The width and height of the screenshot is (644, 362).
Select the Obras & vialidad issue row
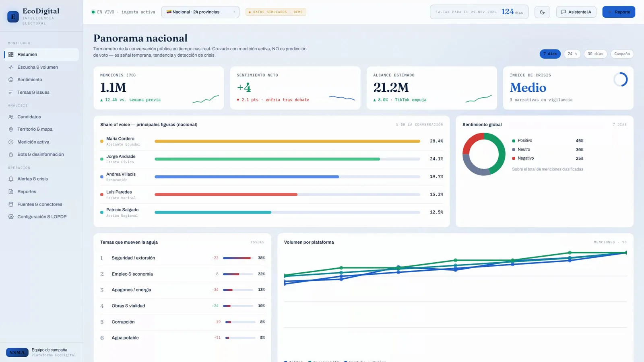(x=182, y=306)
